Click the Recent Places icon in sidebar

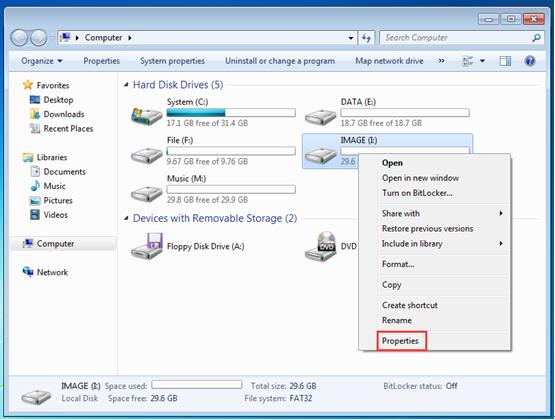pyautogui.click(x=35, y=128)
